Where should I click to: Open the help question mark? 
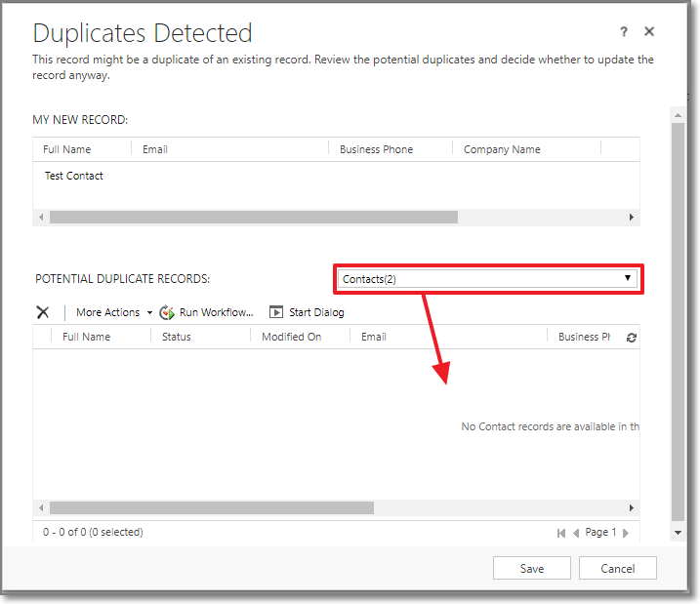coord(624,32)
